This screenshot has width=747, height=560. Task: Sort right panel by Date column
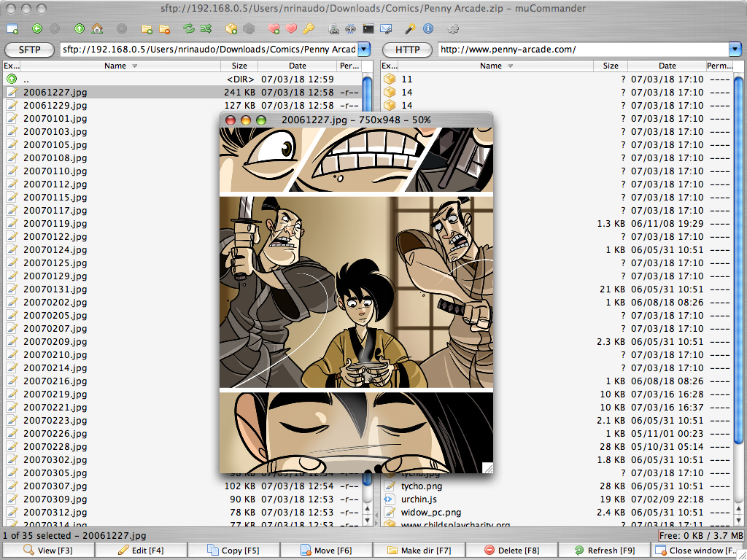pos(667,66)
